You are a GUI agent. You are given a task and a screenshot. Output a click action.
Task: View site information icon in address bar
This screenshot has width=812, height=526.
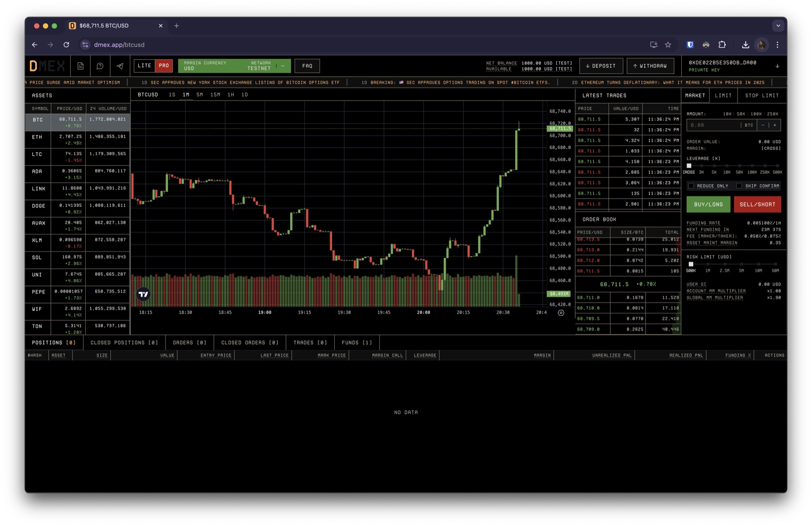[x=85, y=45]
